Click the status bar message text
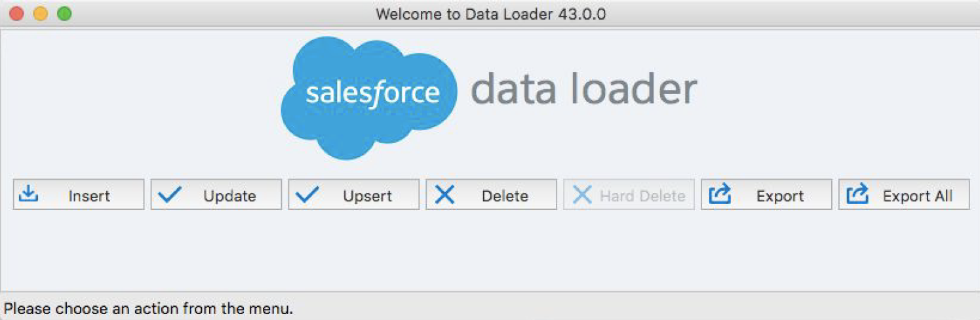This screenshot has width=980, height=320. (x=149, y=308)
